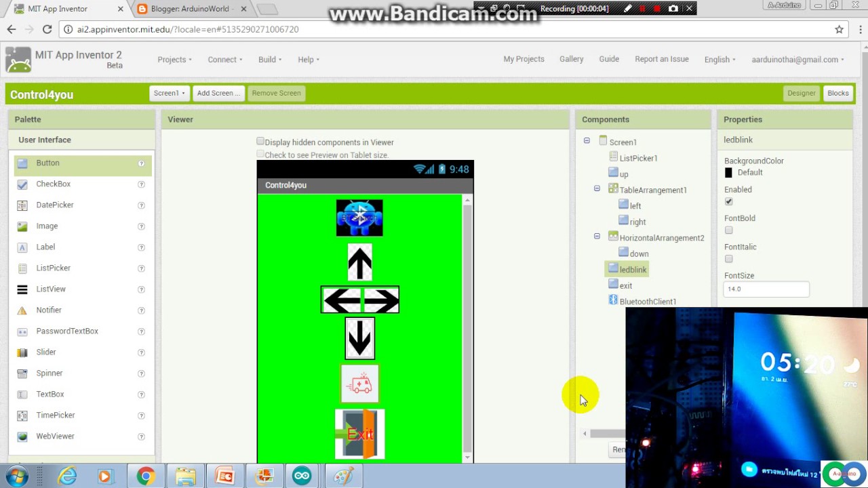Select the down arrow button in viewer
Viewport: 868px width, 488px height.
[359, 338]
